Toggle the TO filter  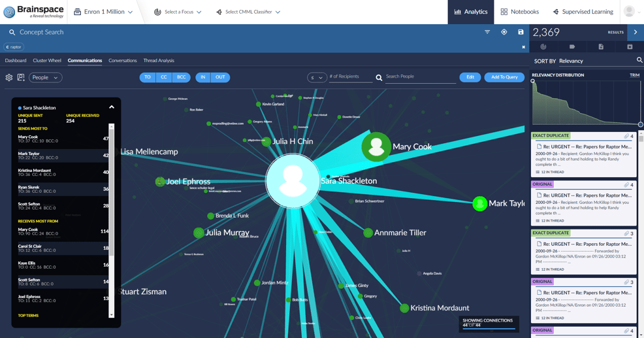pyautogui.click(x=148, y=77)
